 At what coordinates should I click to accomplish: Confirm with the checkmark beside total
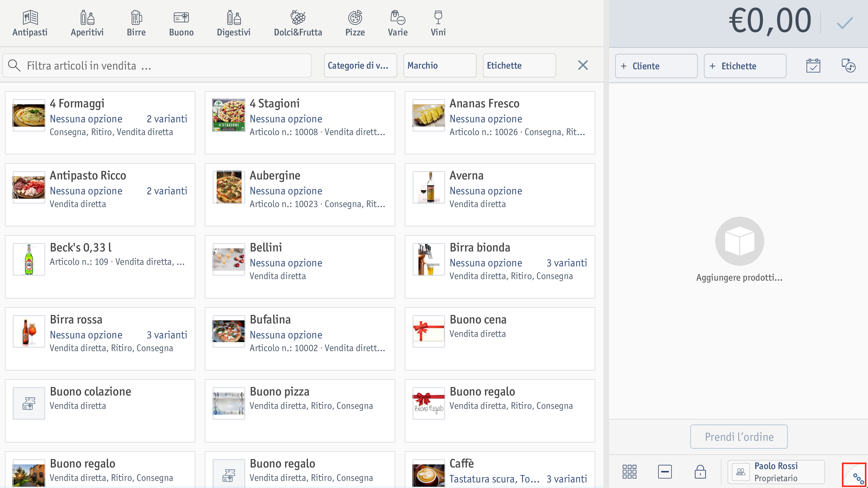coord(844,23)
